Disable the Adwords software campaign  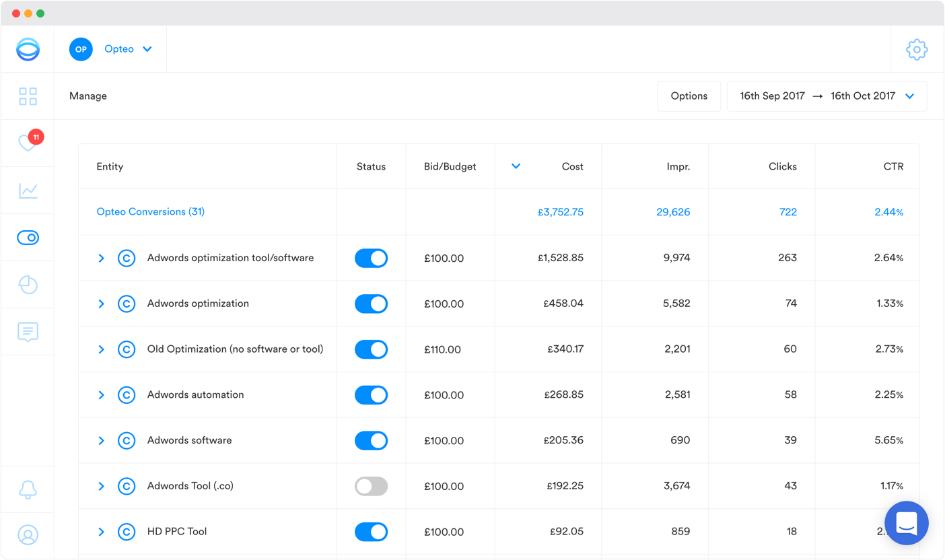tap(372, 441)
